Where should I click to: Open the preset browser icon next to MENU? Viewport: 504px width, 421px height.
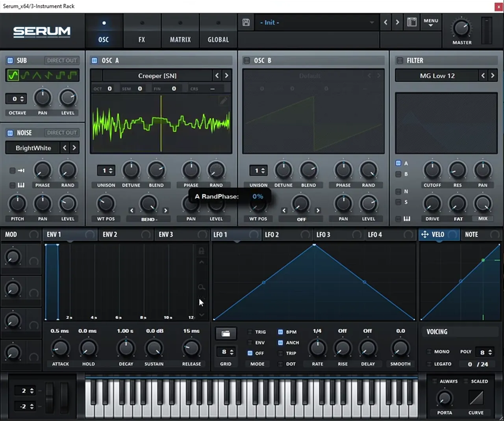tap(412, 22)
